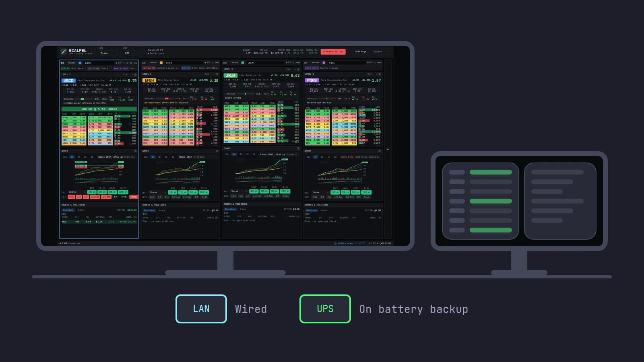
Task: Click the green color dot in panel 03 header
Action: click(x=243, y=63)
